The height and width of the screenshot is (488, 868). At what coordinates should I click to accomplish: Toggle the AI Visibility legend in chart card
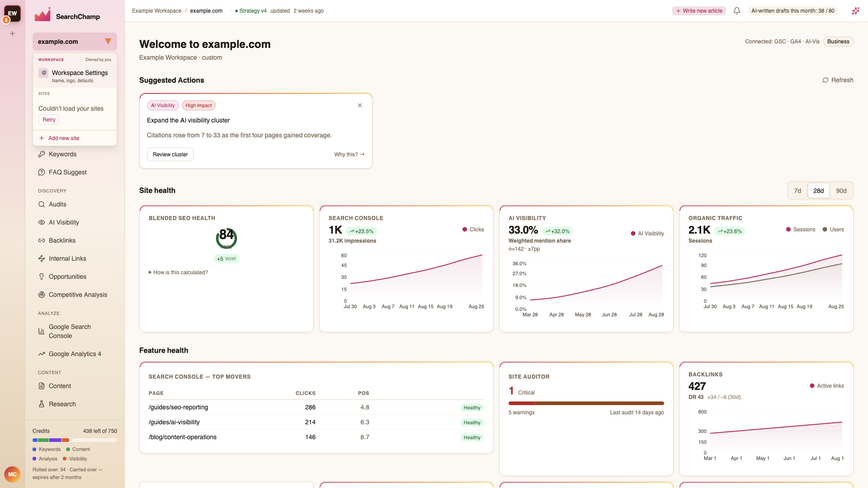(x=647, y=234)
